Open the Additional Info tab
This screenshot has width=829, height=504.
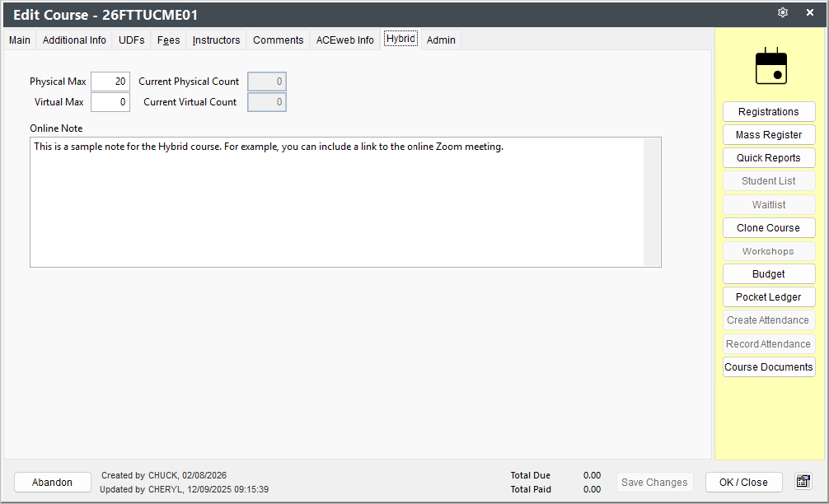pyautogui.click(x=74, y=40)
